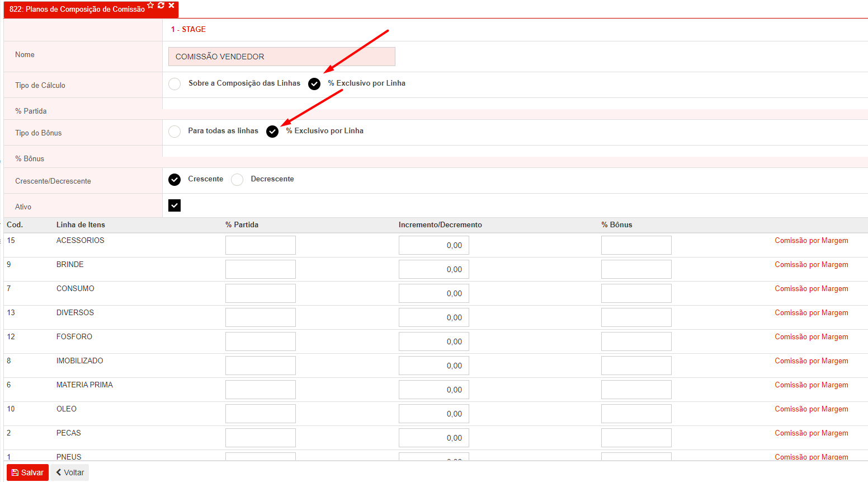Click % Partida field for DIVERSOS

(261, 317)
